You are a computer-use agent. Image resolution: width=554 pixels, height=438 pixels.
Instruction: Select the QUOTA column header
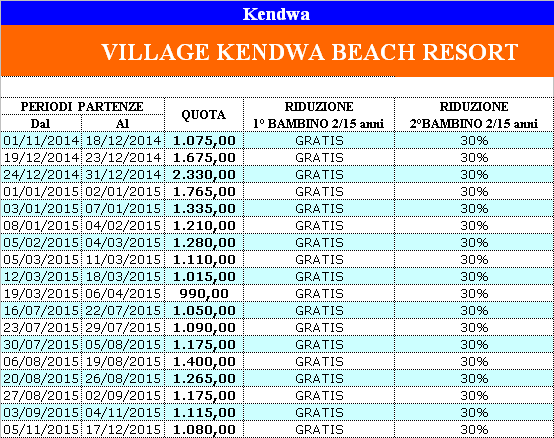point(204,115)
